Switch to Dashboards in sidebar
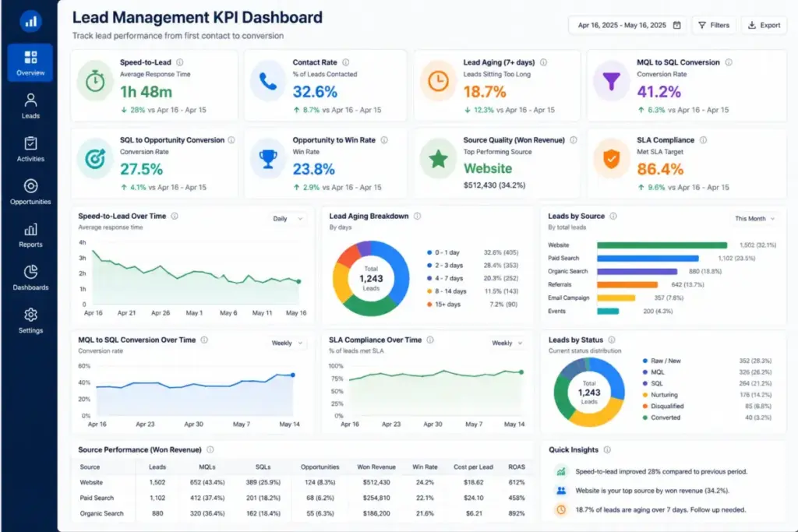The width and height of the screenshot is (798, 532). pyautogui.click(x=30, y=278)
